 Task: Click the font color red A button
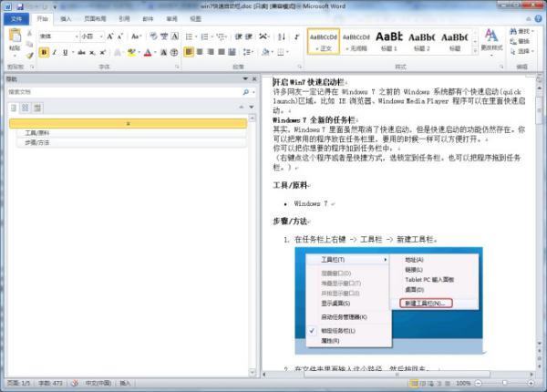148,52
